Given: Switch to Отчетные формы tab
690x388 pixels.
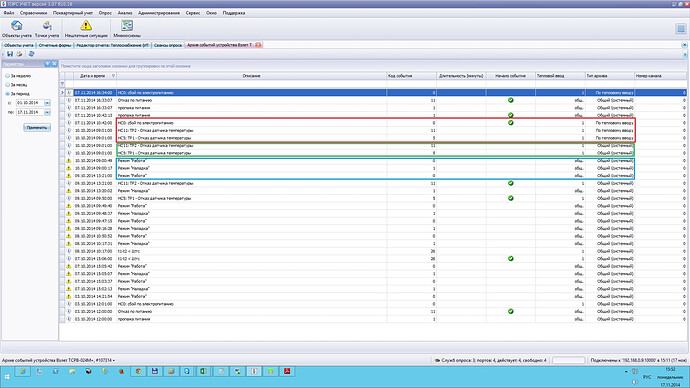Looking at the screenshot, I should pyautogui.click(x=55, y=45).
